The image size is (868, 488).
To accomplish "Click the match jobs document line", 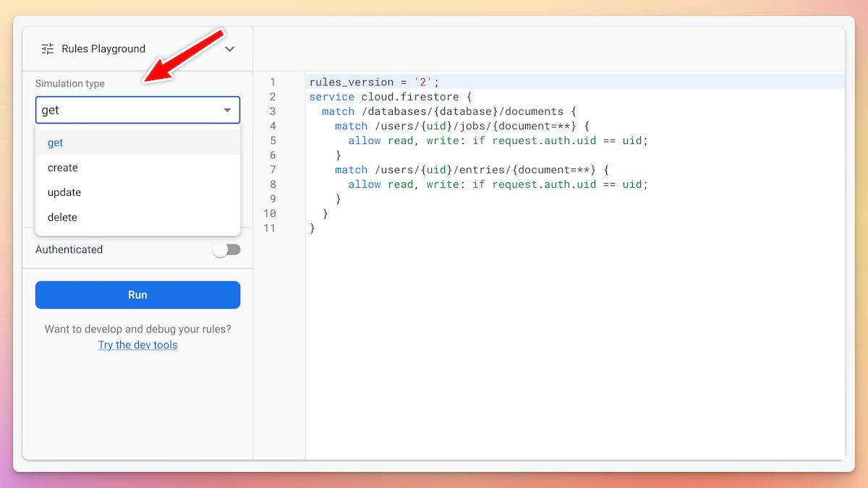I will click(x=462, y=126).
